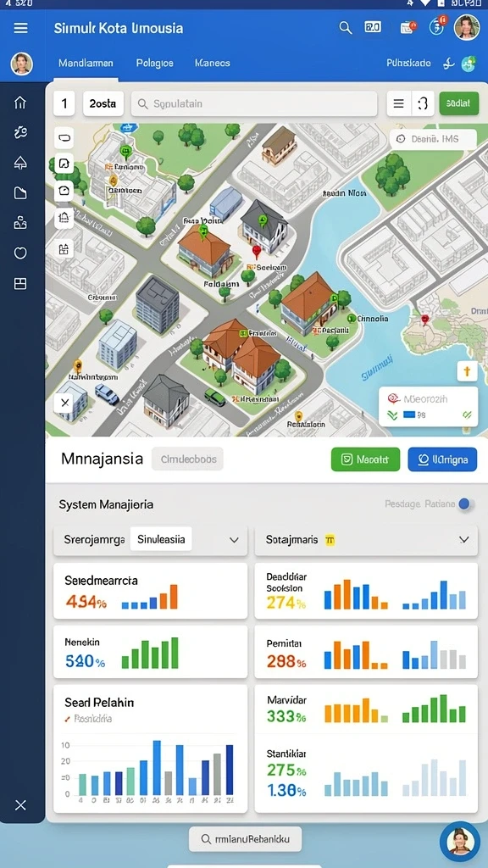
Task: Switch to the Maneos tab
Action: coord(213,63)
